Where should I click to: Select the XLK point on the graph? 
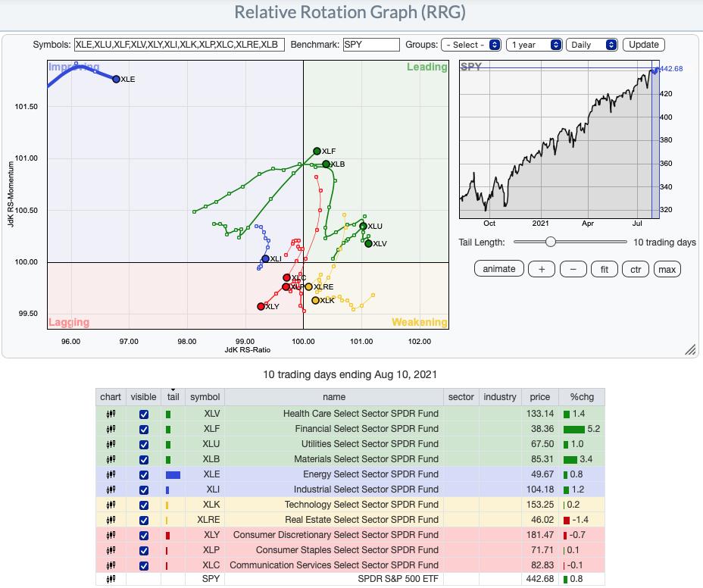[316, 301]
